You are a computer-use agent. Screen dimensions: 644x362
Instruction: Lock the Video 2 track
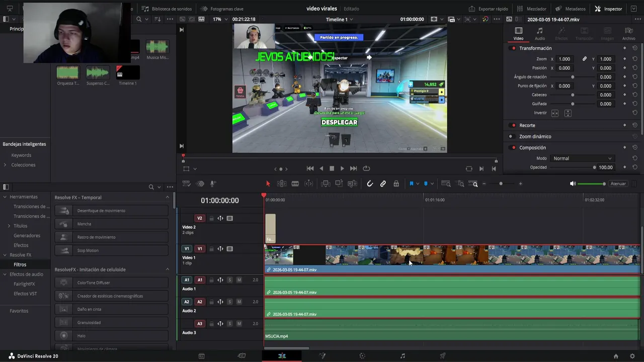pos(211,218)
